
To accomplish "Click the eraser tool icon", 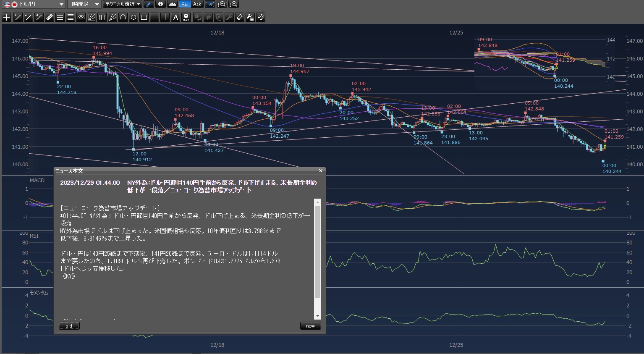I will (x=240, y=17).
